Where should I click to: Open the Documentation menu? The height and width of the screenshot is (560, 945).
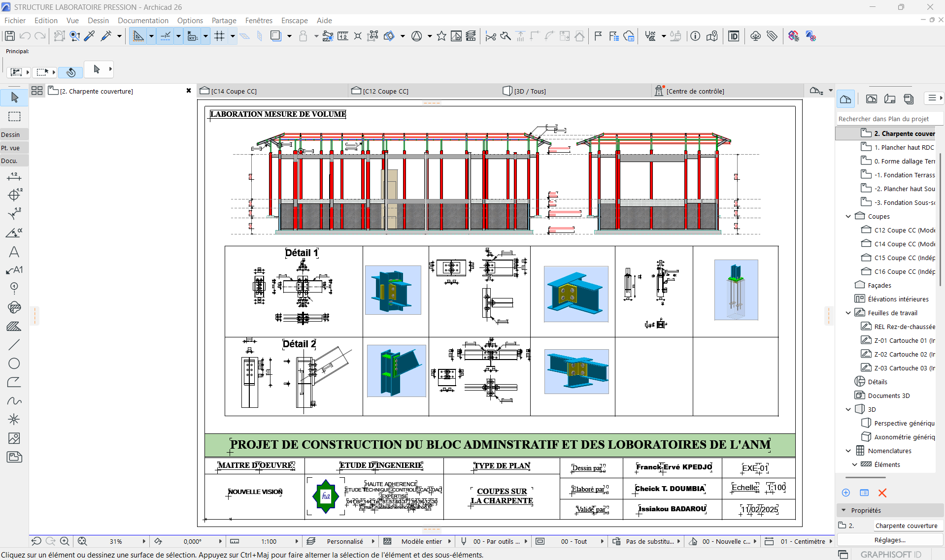coord(143,21)
